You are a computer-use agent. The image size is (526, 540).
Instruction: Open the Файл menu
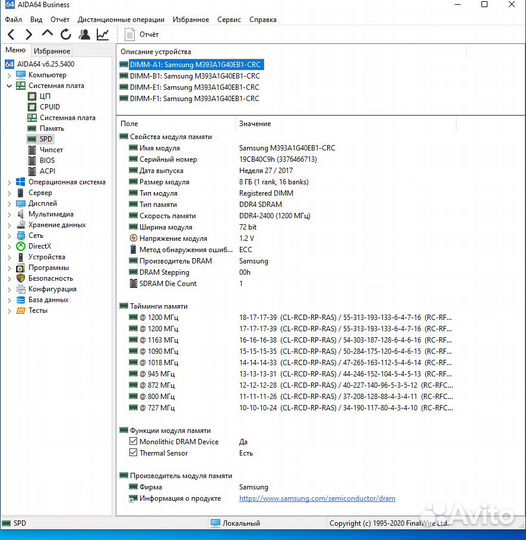13,20
